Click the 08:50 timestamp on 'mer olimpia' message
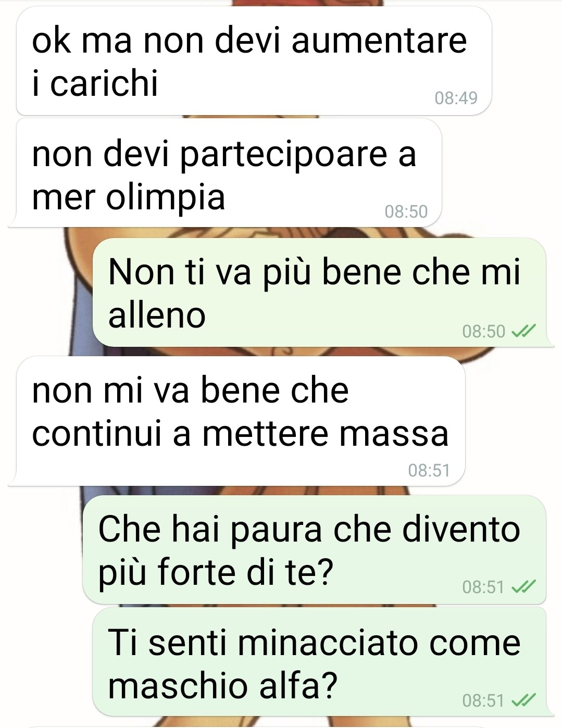The height and width of the screenshot is (728, 562). pyautogui.click(x=406, y=211)
